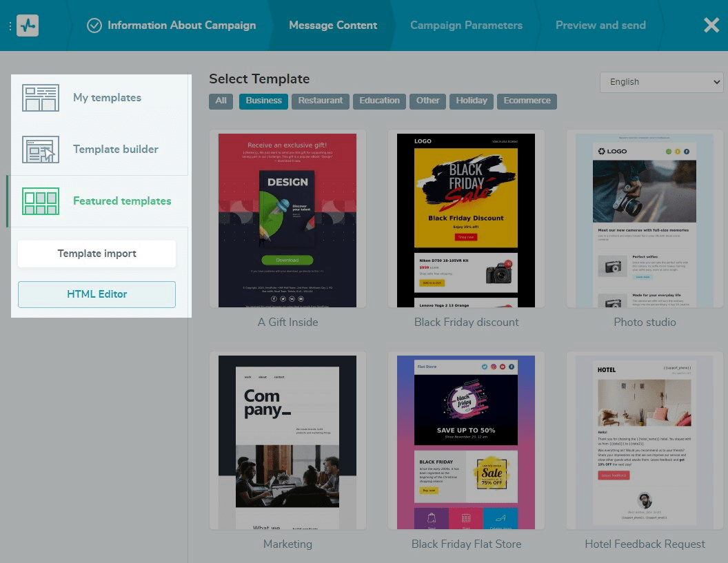Open the HTML Editor button

point(97,294)
